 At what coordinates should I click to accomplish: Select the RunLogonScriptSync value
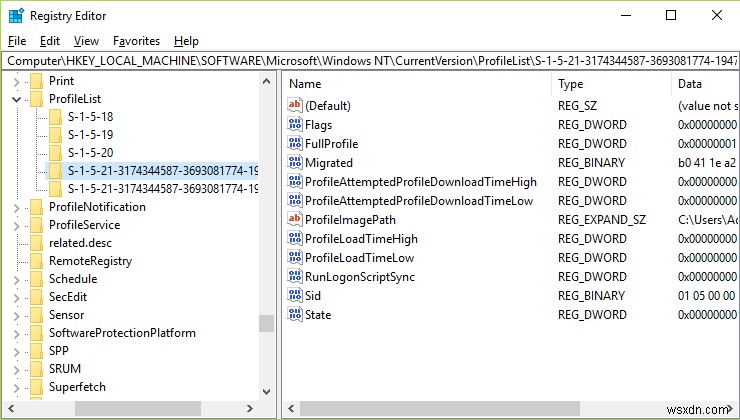coord(345,277)
